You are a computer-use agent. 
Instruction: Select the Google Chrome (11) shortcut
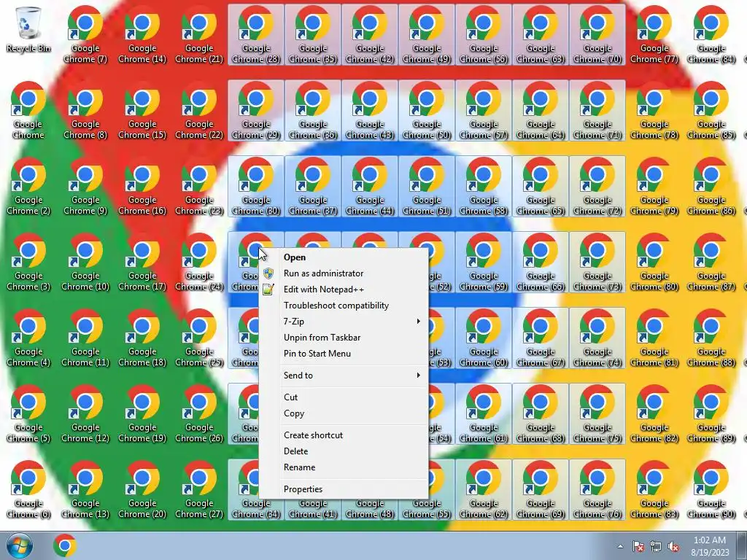pos(85,338)
